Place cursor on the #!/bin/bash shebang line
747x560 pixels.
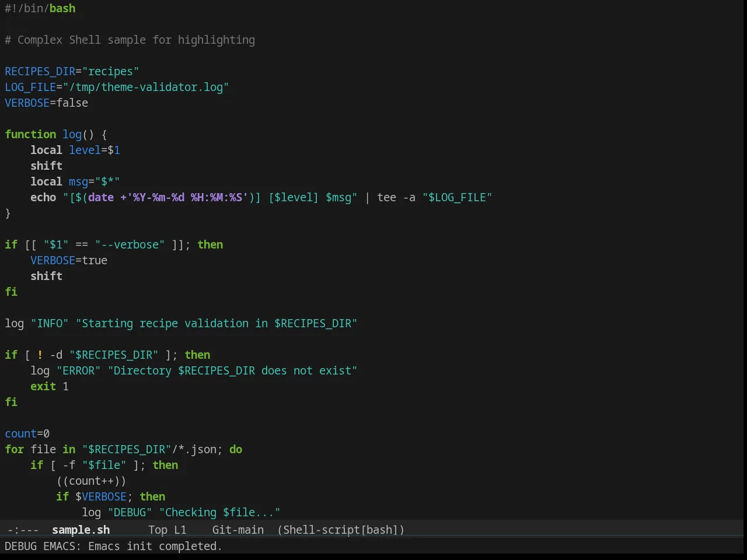point(40,8)
